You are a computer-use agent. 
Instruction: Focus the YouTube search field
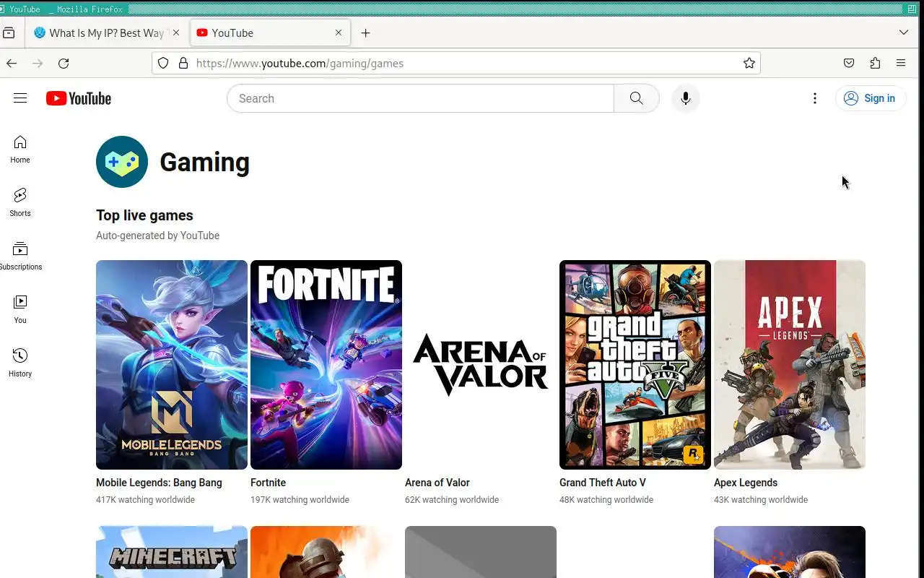pyautogui.click(x=420, y=98)
